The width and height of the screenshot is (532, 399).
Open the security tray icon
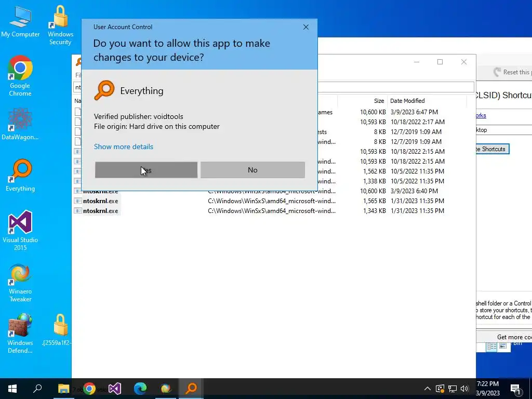pyautogui.click(x=440, y=389)
